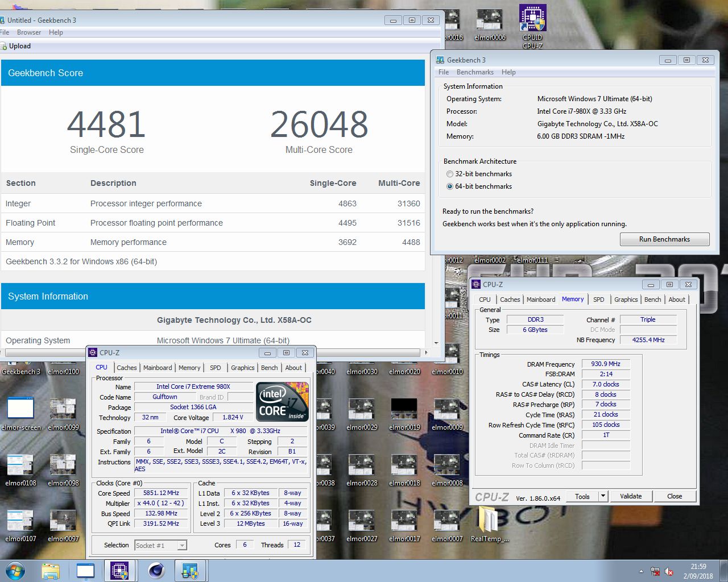Select 32-bit benchmarks option
Image resolution: width=728 pixels, height=582 pixels.
pyautogui.click(x=479, y=174)
